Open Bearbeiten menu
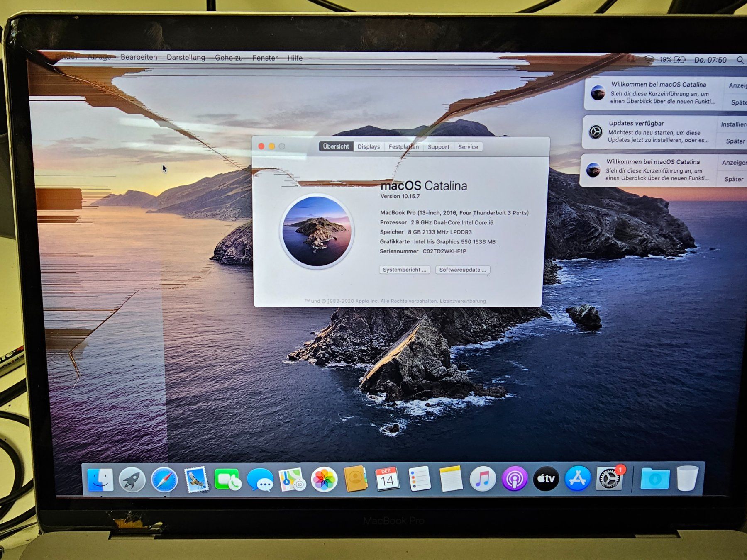 click(139, 57)
